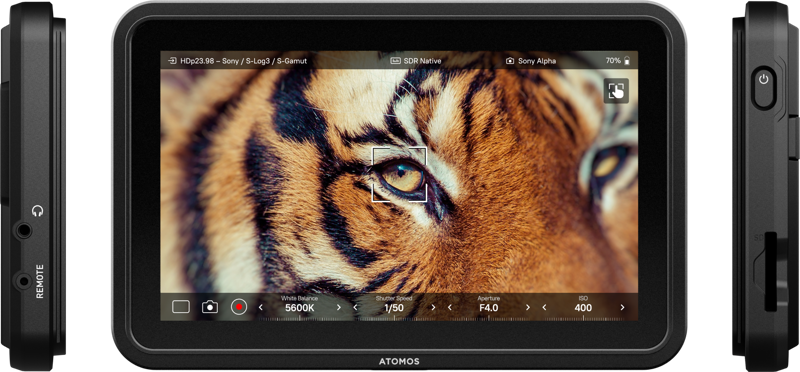The image size is (800, 372).
Task: Decrease Aperture with the left arrow
Action: 449,307
